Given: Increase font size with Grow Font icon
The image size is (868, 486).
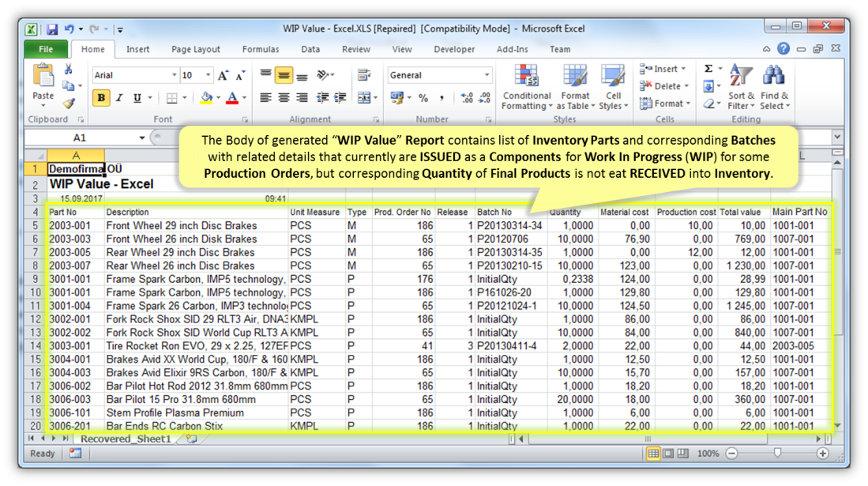Looking at the screenshot, I should pos(223,75).
